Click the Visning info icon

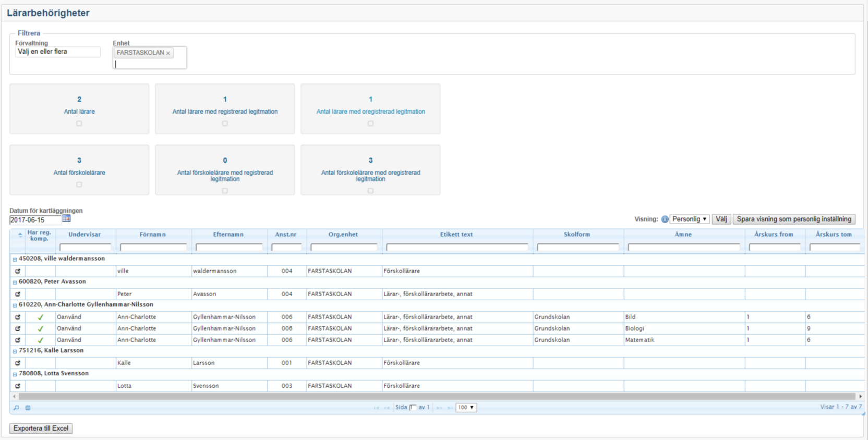point(665,219)
